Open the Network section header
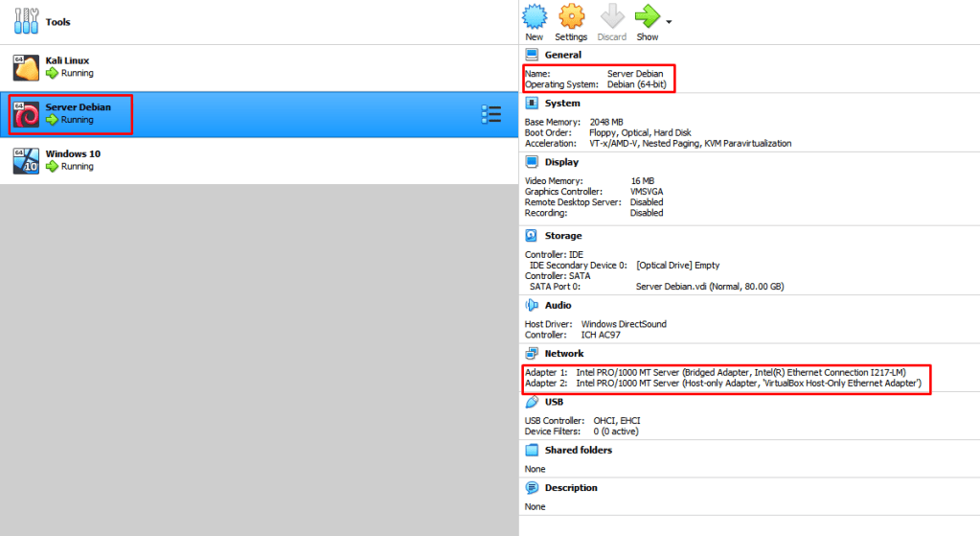 pyautogui.click(x=564, y=353)
